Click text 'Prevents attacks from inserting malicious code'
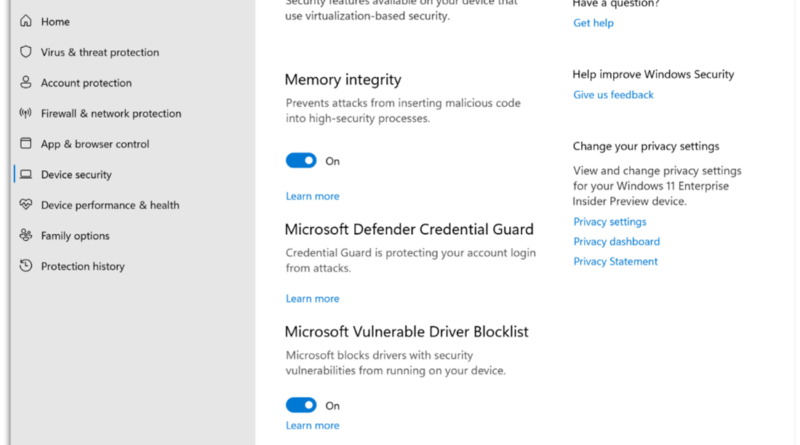800x445 pixels. (403, 103)
